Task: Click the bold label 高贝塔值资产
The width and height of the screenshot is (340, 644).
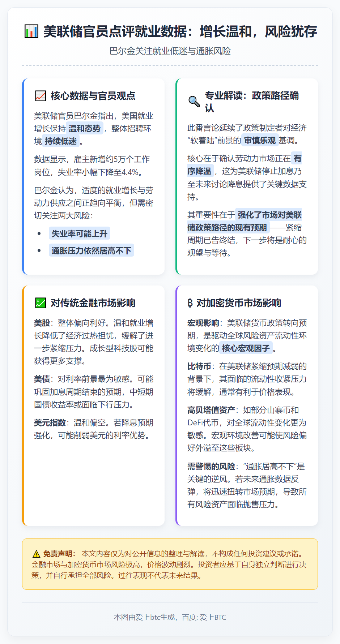Action: tap(211, 410)
